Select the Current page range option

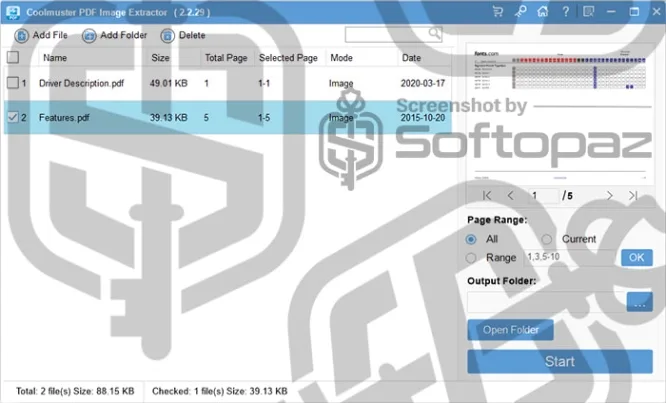coord(547,239)
